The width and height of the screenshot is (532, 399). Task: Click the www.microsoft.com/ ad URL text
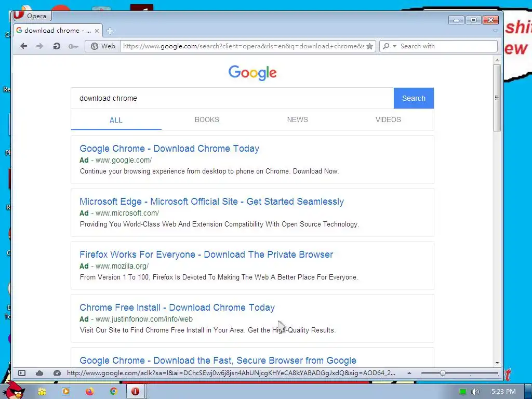[x=127, y=213]
